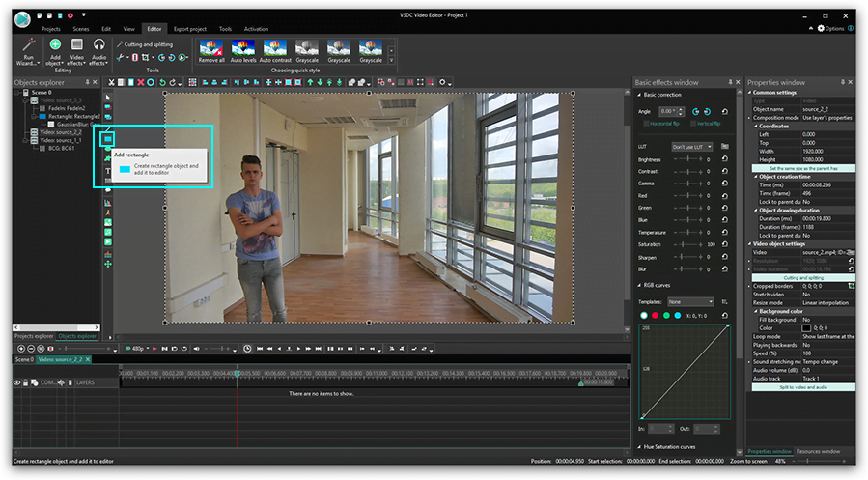The width and height of the screenshot is (868, 480).
Task: Toggle timeline layer visibility eye
Action: click(x=17, y=382)
